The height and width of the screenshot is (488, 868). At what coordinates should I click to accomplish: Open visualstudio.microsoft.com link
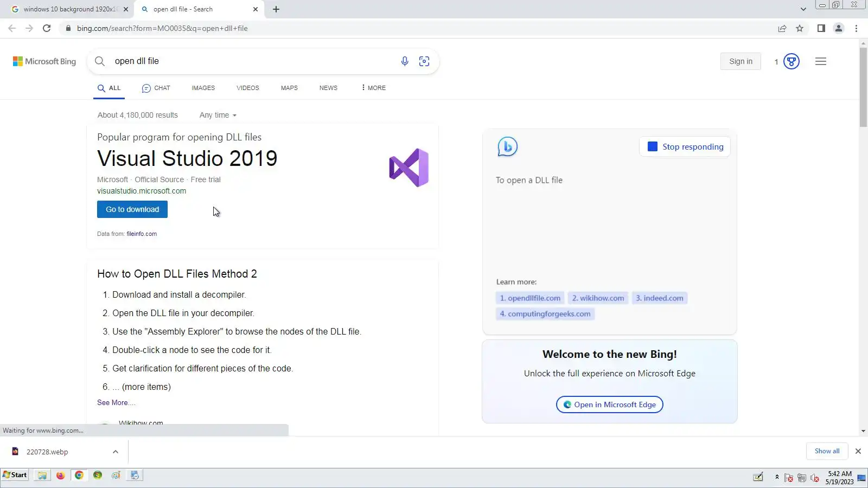[142, 191]
